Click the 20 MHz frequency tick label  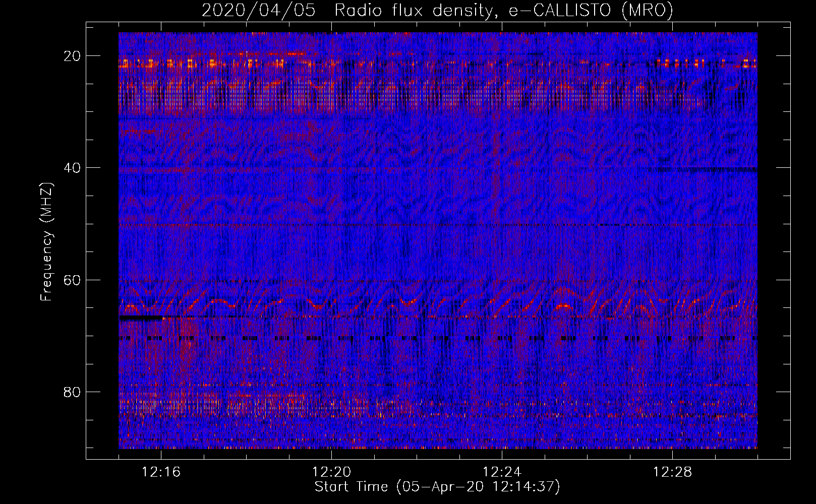click(72, 56)
